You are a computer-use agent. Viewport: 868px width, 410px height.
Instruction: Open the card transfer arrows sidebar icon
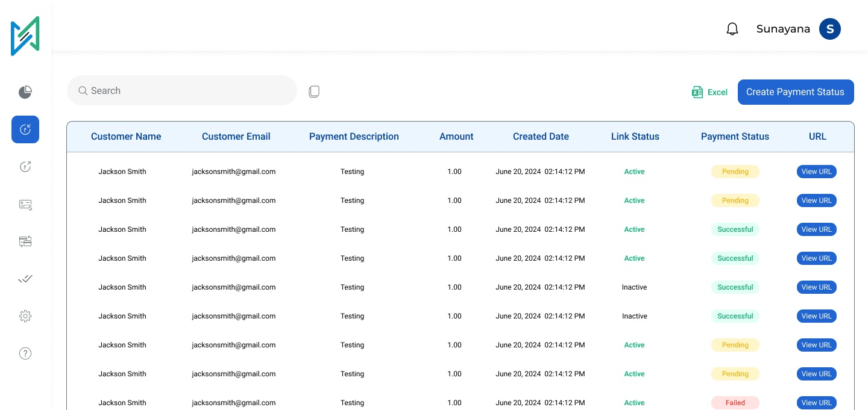click(25, 241)
